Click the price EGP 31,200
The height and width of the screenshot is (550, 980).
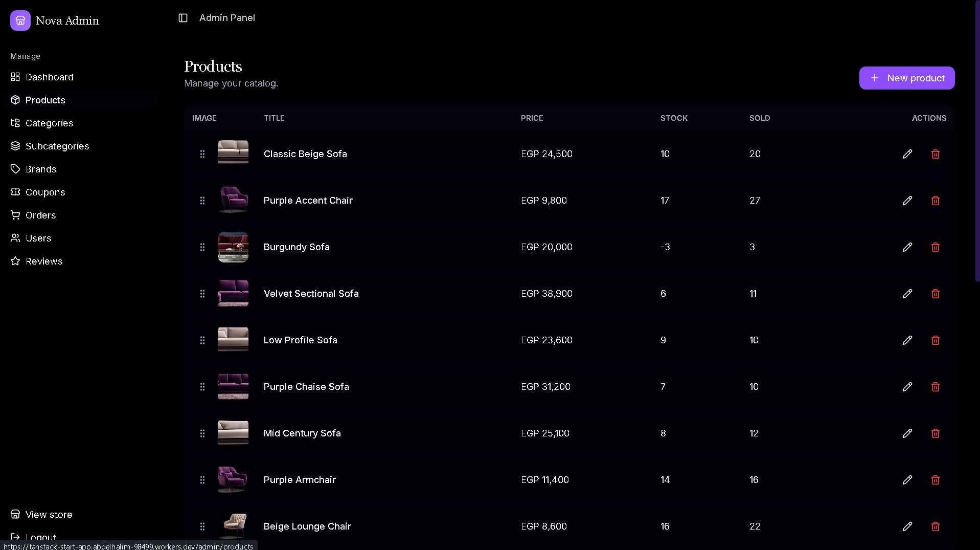(x=545, y=387)
